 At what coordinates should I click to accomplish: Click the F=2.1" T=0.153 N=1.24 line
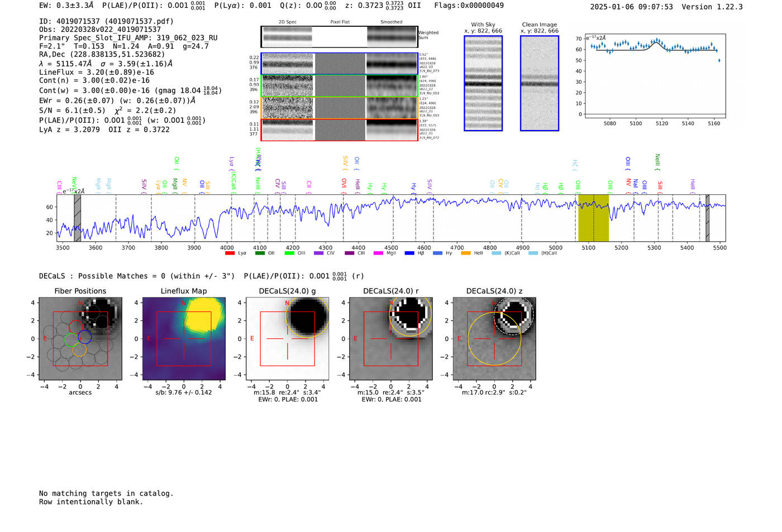tap(124, 46)
